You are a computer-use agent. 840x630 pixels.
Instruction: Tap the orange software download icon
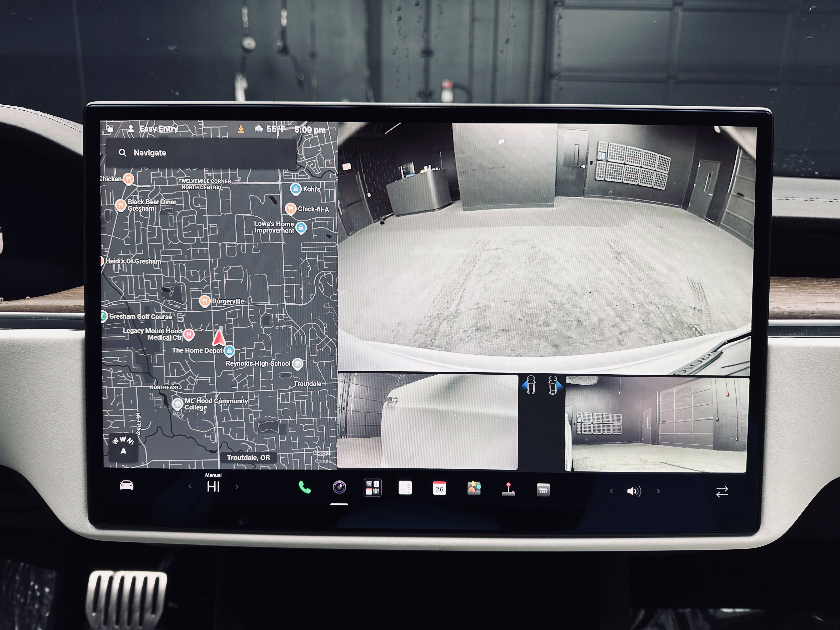[x=241, y=129]
